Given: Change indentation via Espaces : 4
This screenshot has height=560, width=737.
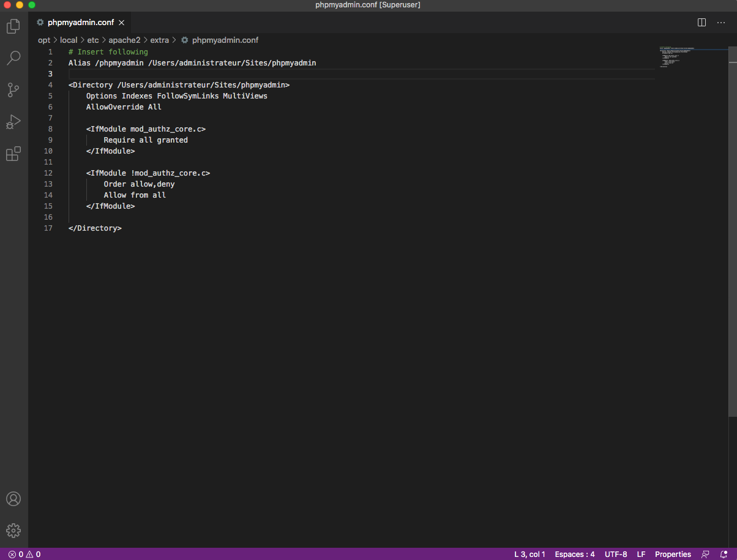Looking at the screenshot, I should click(x=574, y=554).
